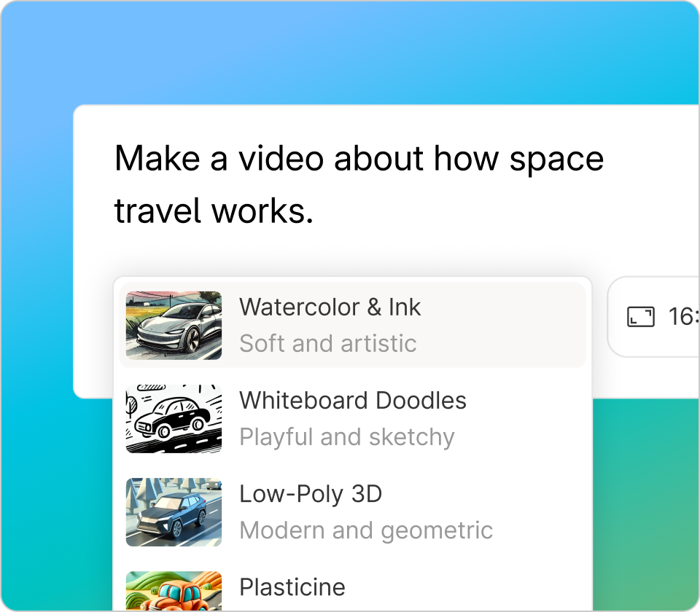Click empty right side of Low-Poly 3D row
Image resolution: width=700 pixels, height=612 pixels.
pyautogui.click(x=540, y=511)
